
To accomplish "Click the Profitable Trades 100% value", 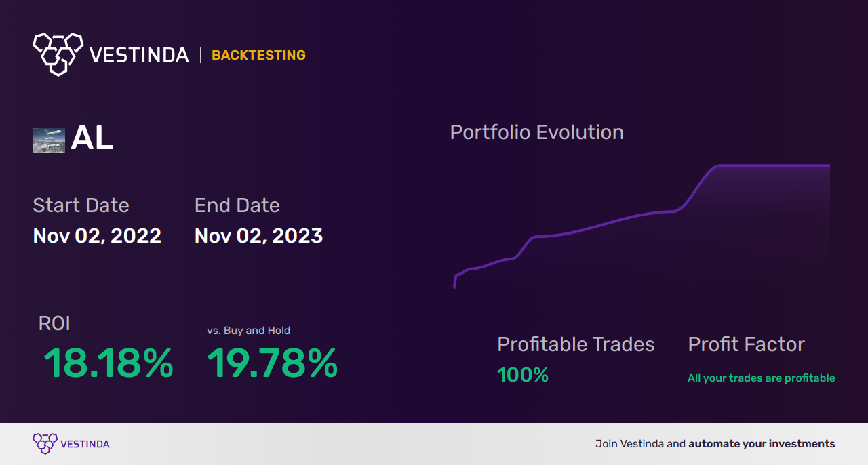I will [x=523, y=375].
